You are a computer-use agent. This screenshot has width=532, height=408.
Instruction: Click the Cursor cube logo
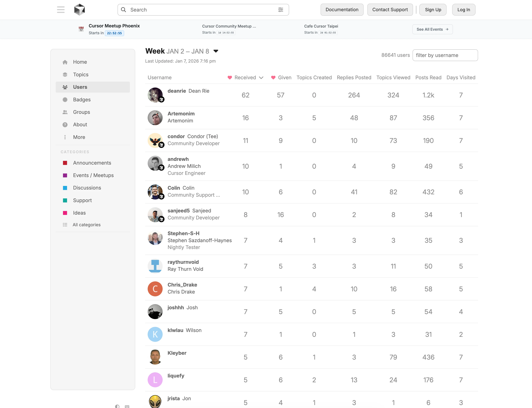click(x=80, y=10)
